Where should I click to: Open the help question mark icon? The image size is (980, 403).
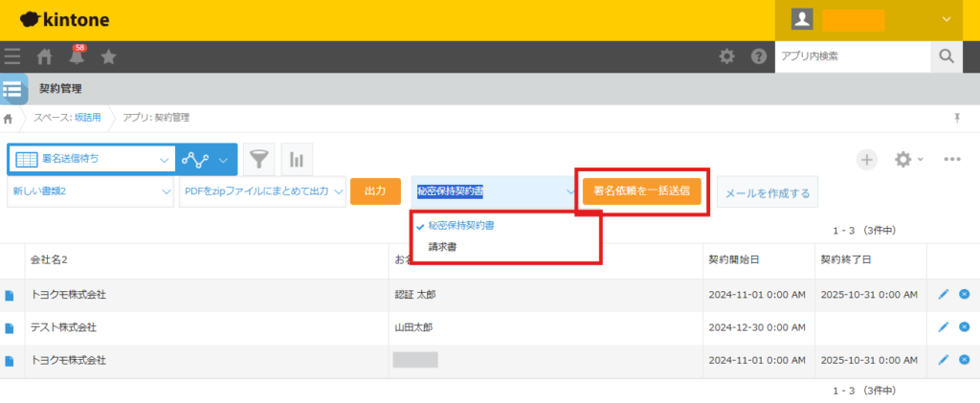pyautogui.click(x=759, y=56)
